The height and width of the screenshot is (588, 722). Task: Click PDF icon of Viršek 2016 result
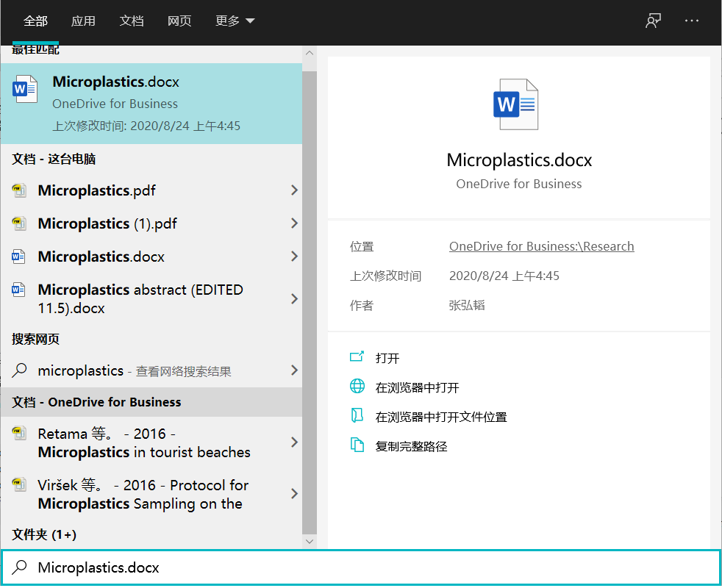click(x=19, y=485)
